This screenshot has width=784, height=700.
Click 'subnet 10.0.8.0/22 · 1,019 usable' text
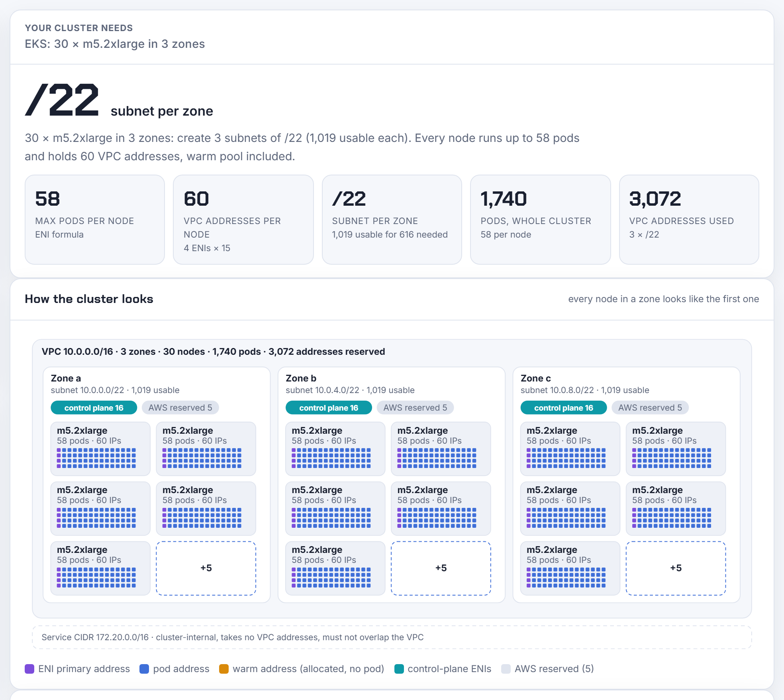tap(585, 390)
